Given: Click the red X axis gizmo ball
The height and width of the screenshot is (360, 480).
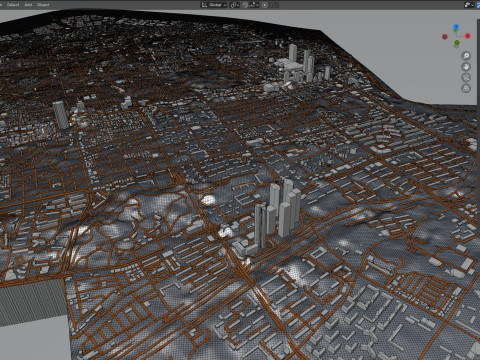Looking at the screenshot, I should [468, 36].
